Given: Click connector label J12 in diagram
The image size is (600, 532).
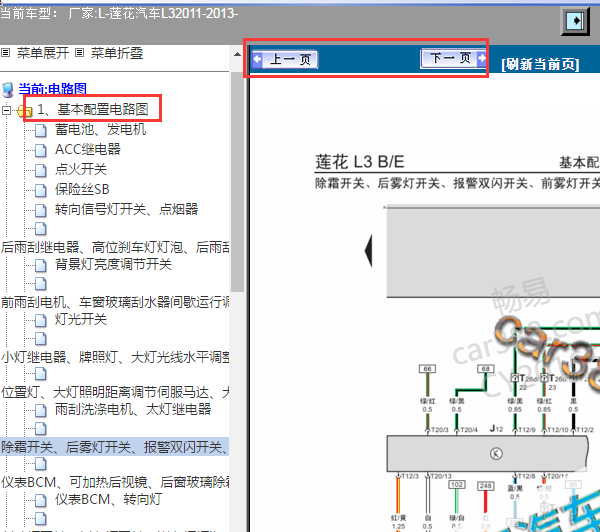Looking at the screenshot, I should (496, 429).
